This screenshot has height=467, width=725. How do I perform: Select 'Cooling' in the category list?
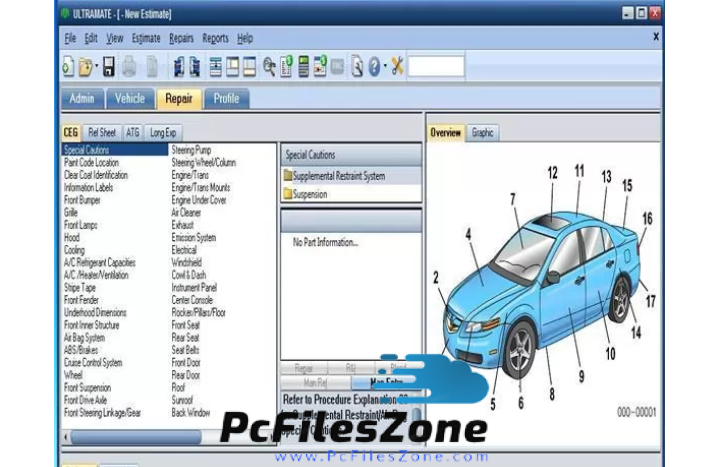(74, 250)
